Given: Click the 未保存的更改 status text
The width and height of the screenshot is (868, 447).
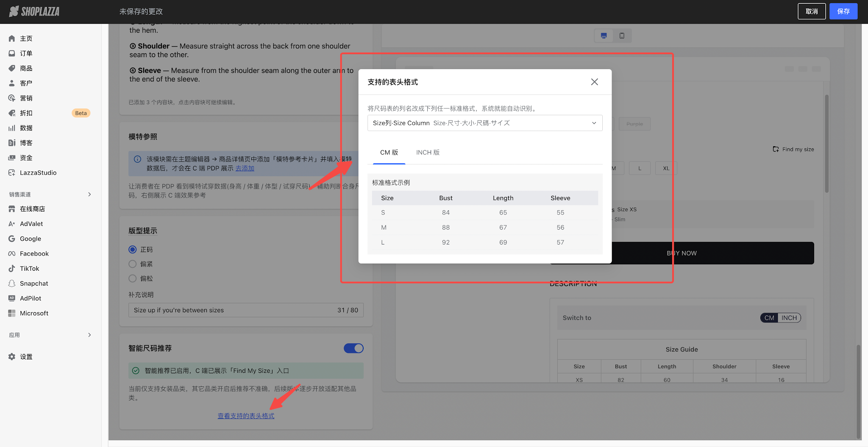Looking at the screenshot, I should [141, 11].
